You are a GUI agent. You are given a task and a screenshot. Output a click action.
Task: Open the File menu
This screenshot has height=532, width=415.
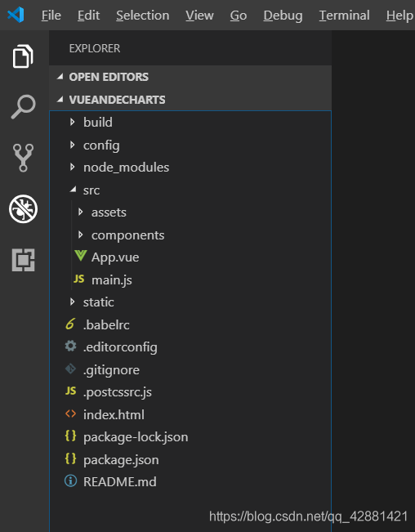coord(51,16)
